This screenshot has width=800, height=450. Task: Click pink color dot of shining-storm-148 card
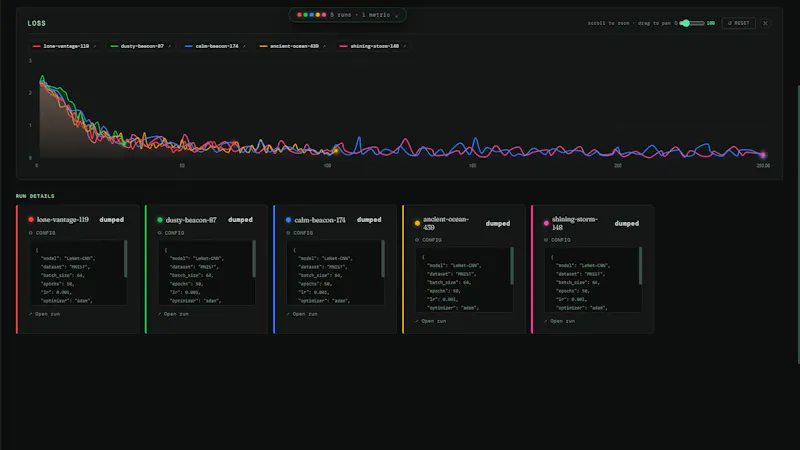tap(546, 223)
